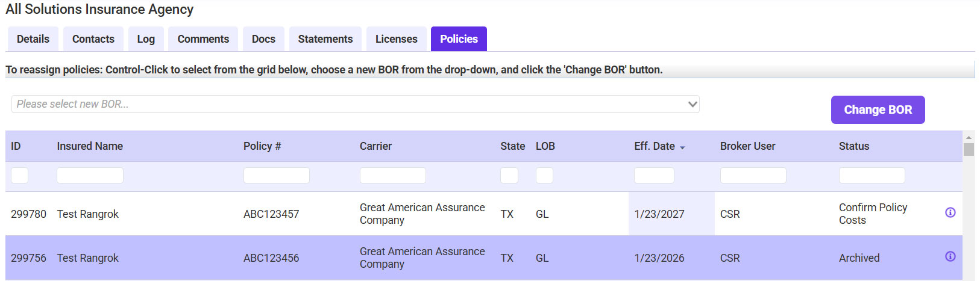Click the Insured Name filter field
Image resolution: width=980 pixels, height=281 pixels.
(90, 175)
